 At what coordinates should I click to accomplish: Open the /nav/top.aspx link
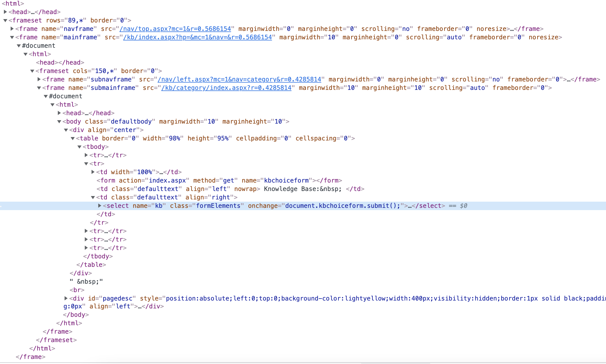[176, 29]
